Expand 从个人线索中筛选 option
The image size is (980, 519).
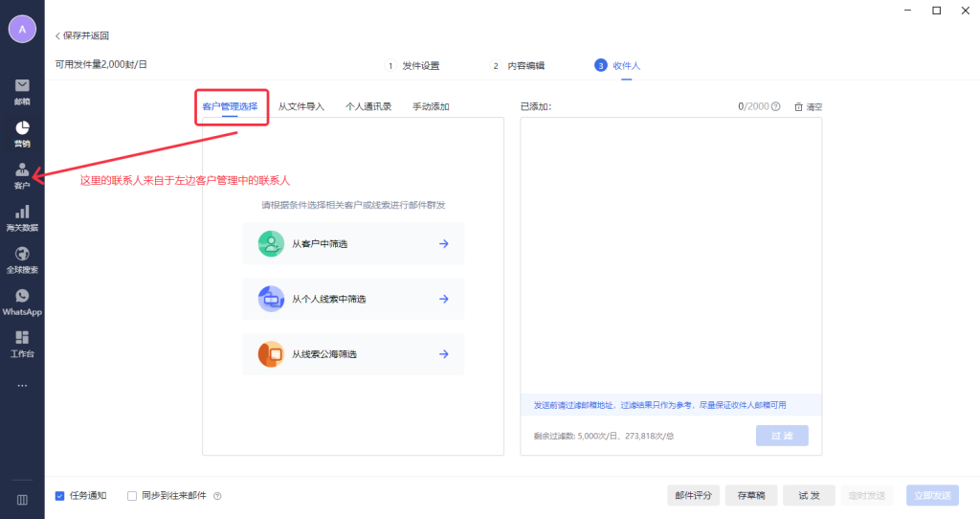[x=352, y=299]
